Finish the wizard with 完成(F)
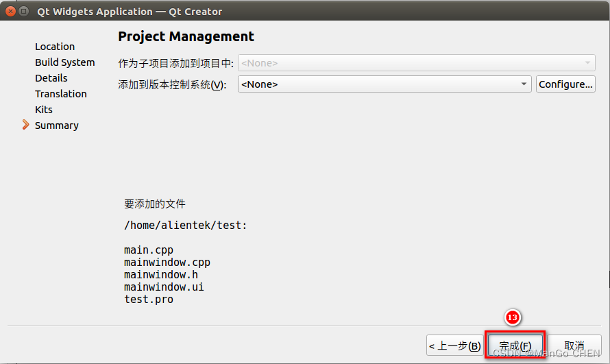Viewport: 610px width, 364px height. coord(515,345)
